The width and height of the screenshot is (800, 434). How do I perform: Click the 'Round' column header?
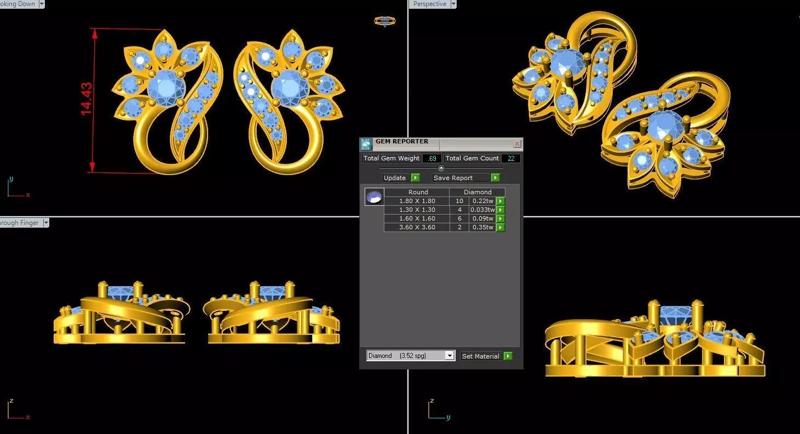click(418, 192)
